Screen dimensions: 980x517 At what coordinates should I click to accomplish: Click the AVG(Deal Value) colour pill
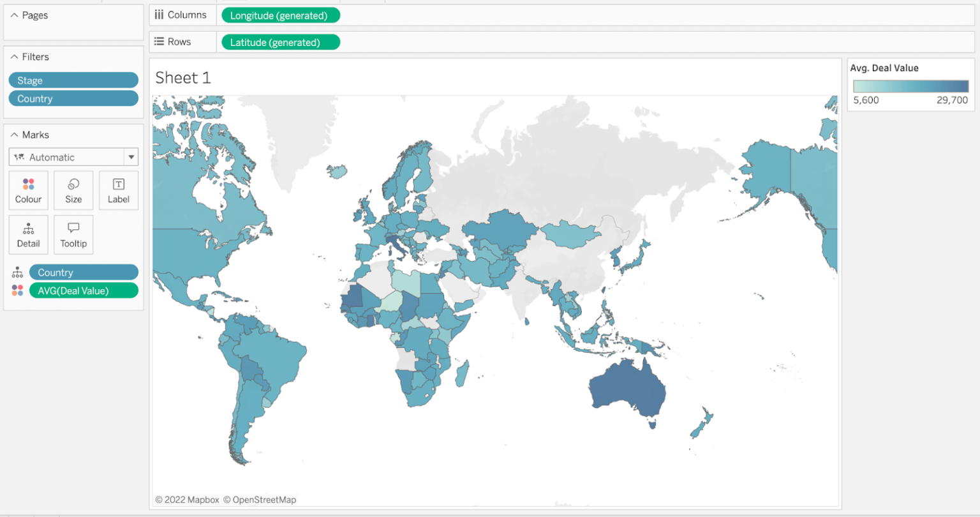(x=84, y=290)
